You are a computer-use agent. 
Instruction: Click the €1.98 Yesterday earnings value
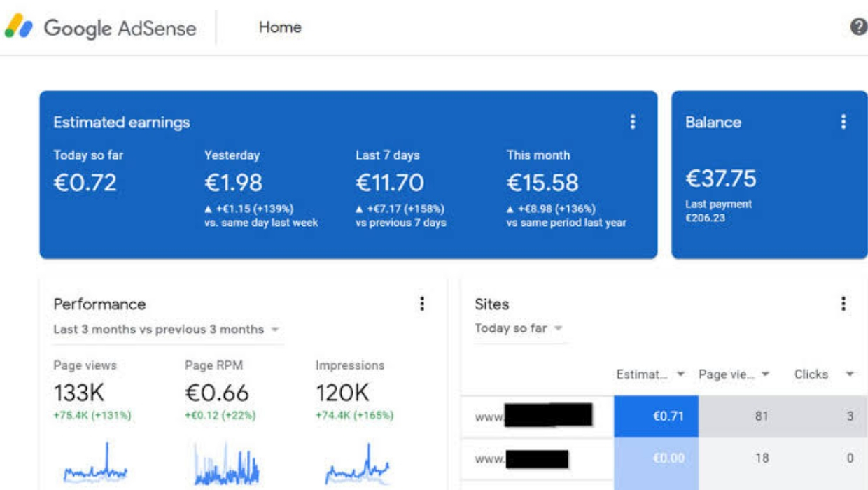pyautogui.click(x=233, y=183)
